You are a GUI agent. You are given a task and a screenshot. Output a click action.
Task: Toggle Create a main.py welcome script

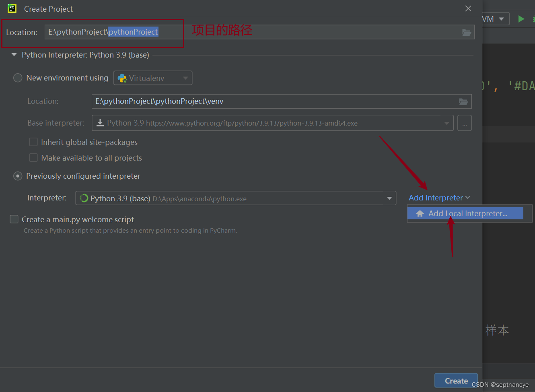[14, 219]
